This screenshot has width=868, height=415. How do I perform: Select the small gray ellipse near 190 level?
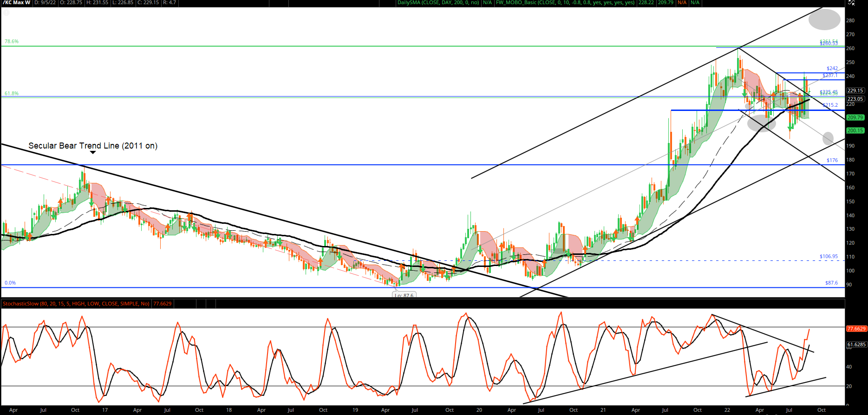coord(828,138)
